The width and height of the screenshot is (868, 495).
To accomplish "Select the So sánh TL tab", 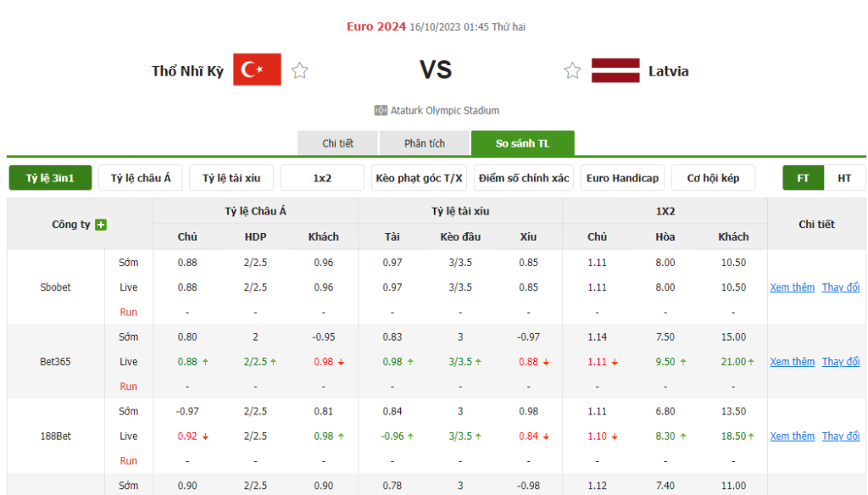I will [x=522, y=143].
